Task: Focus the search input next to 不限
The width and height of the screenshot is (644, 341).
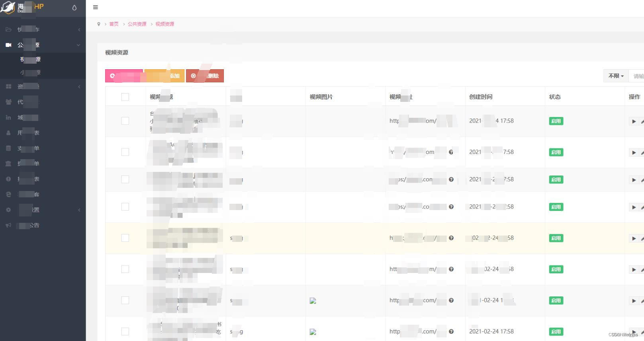Action: click(636, 76)
